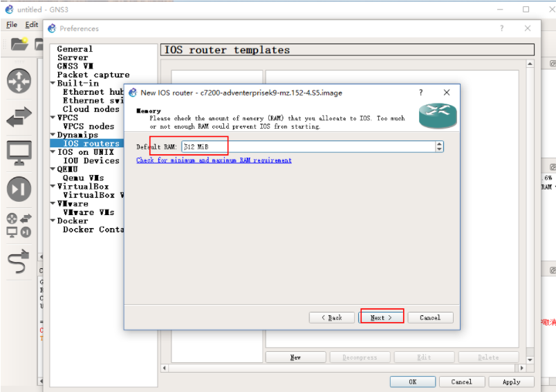The width and height of the screenshot is (556, 392).
Task: Click OK in Preferences window
Action: 413,382
